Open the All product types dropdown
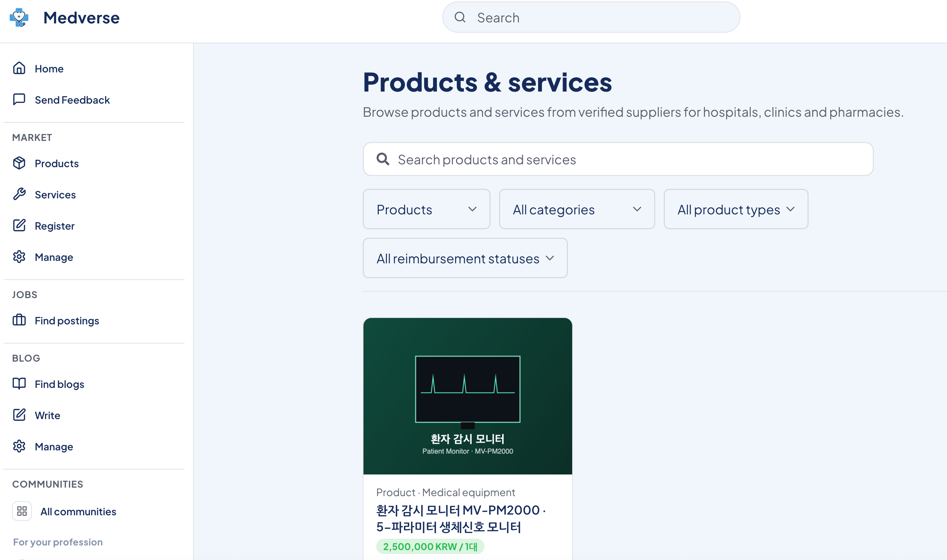Screen dimensions: 947x560 pyautogui.click(x=736, y=209)
